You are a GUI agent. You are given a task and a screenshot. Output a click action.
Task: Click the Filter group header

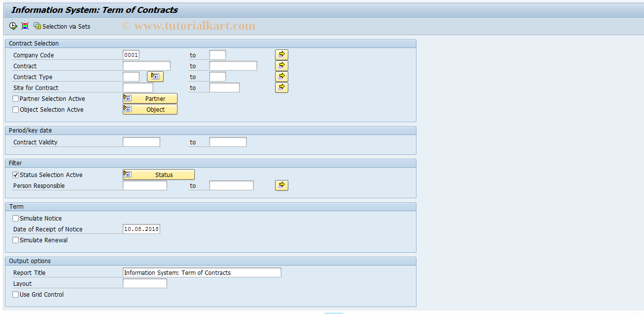coord(211,163)
